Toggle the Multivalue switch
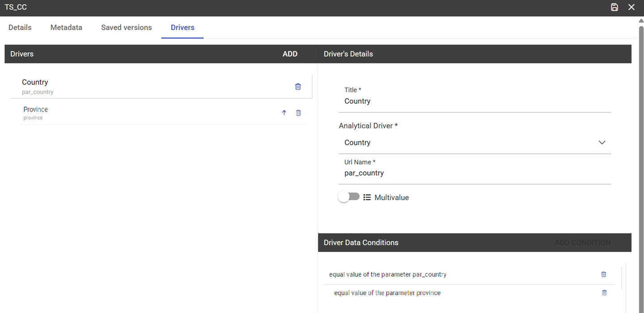Image resolution: width=644 pixels, height=313 pixels. pos(349,197)
